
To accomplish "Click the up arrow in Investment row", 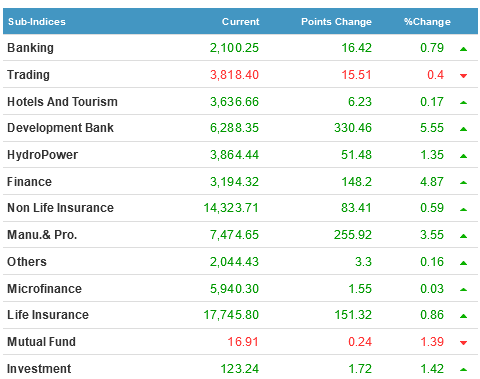I will click(x=463, y=369).
